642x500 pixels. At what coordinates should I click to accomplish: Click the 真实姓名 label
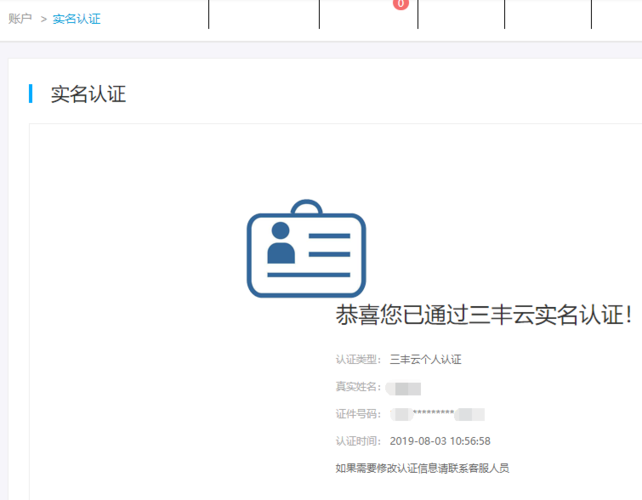click(x=358, y=387)
